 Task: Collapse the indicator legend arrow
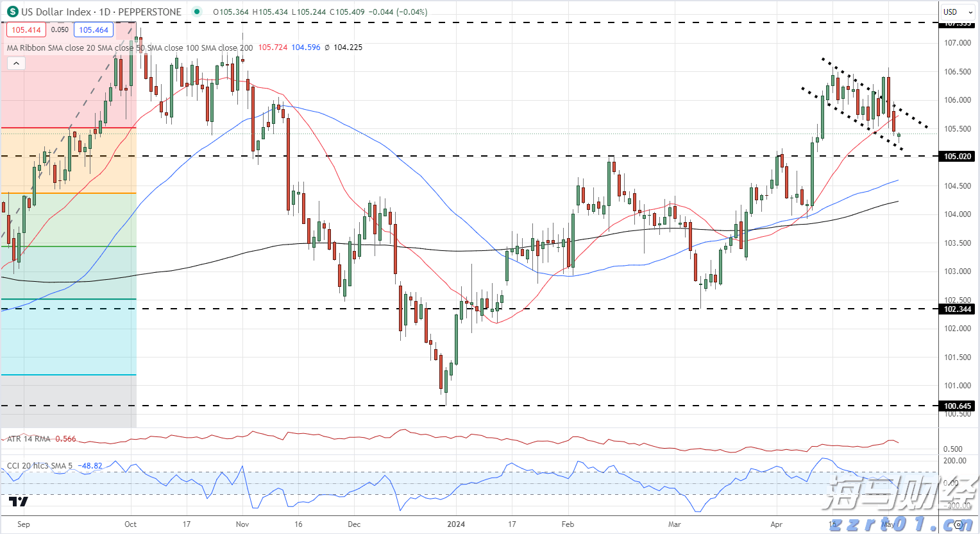(x=16, y=63)
